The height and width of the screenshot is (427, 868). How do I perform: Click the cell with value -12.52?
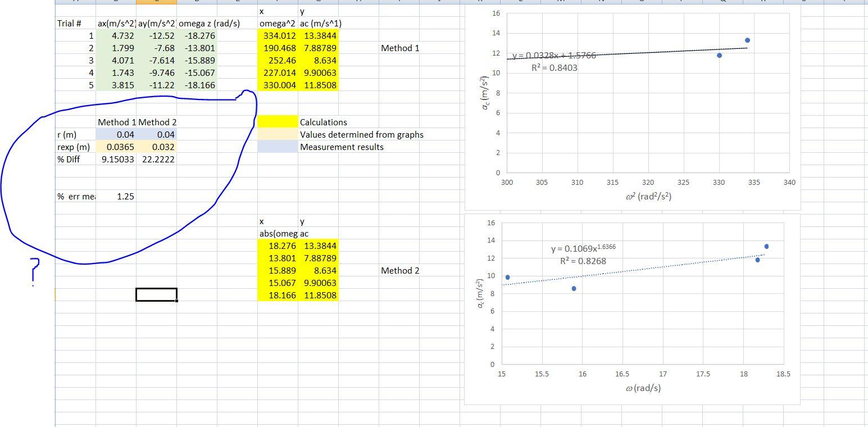click(156, 35)
